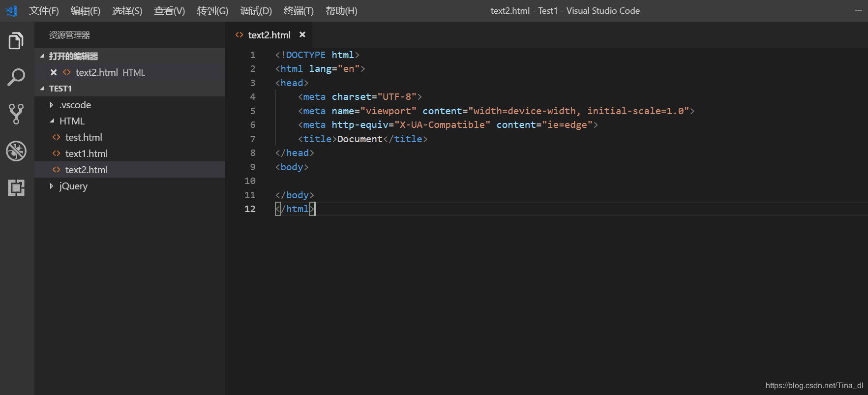Image resolution: width=868 pixels, height=395 pixels.
Task: Collapse the 打开的编辑器 section
Action: tap(42, 56)
